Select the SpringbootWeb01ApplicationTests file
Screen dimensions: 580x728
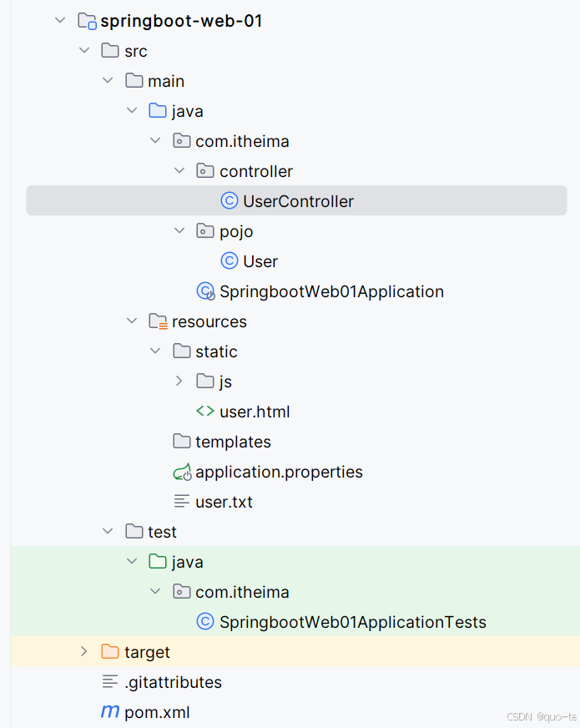coord(352,622)
